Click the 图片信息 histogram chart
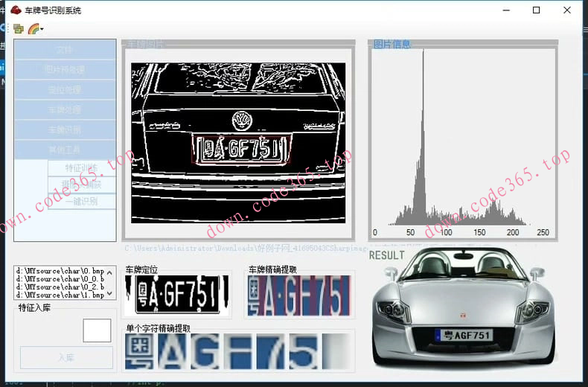The height and width of the screenshot is (387, 588). [463, 144]
